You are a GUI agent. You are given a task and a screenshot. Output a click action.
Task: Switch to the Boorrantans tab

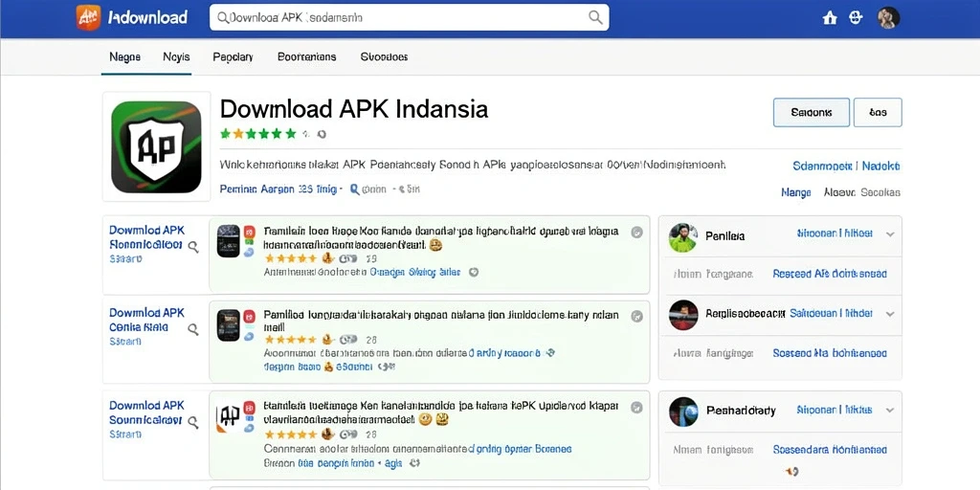pos(307,56)
